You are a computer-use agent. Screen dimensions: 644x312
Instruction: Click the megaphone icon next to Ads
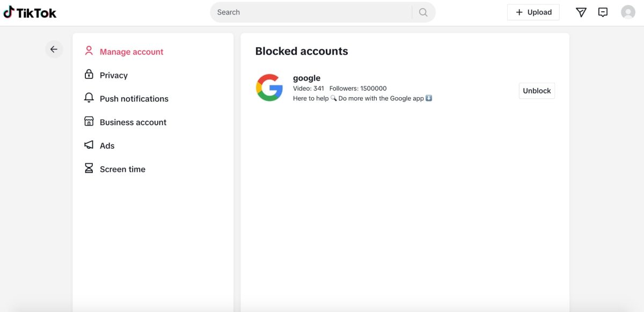[89, 145]
